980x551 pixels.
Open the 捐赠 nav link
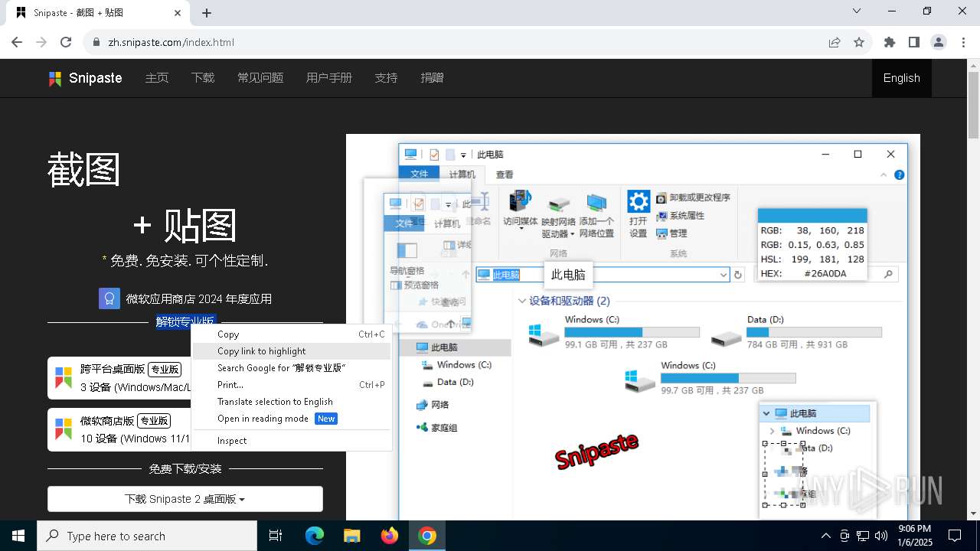coord(432,78)
